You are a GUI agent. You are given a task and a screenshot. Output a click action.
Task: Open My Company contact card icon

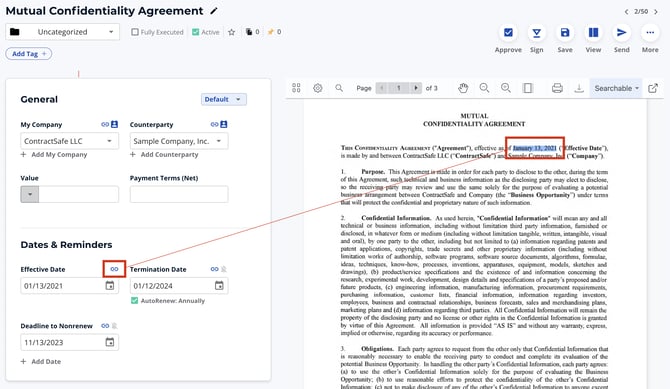[115, 124]
